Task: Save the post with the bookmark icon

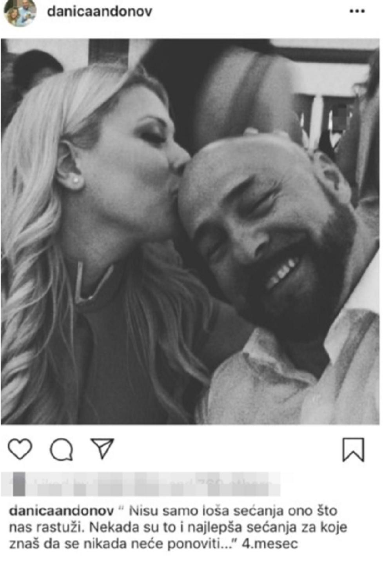Action: [x=353, y=450]
